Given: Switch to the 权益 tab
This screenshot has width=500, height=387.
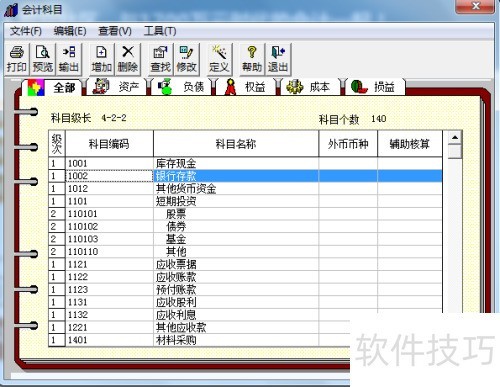Looking at the screenshot, I should (x=246, y=87).
